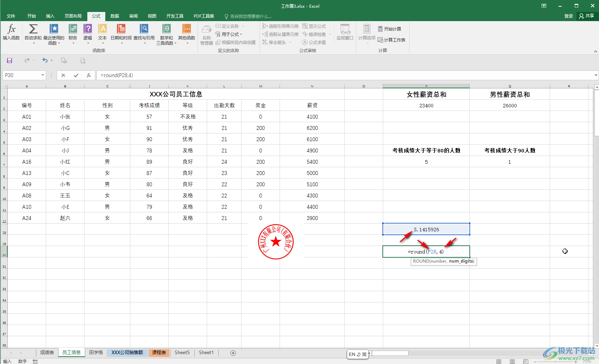Click the fx icon beside formula bar

pos(89,75)
